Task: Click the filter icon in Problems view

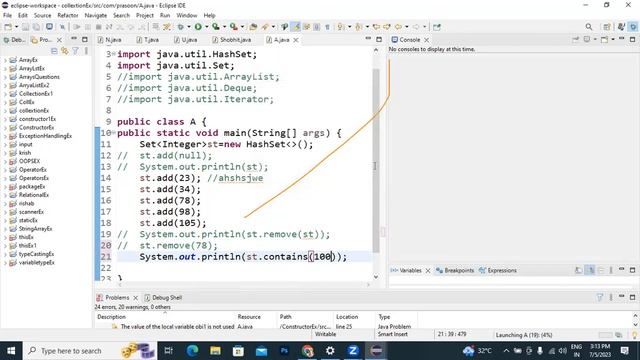Action: [x=600, y=298]
